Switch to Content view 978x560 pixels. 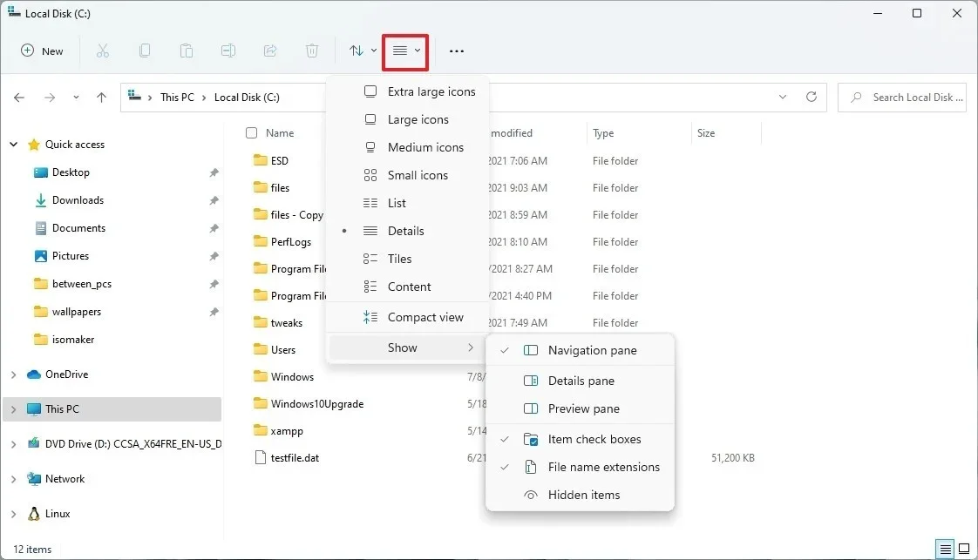(x=407, y=287)
